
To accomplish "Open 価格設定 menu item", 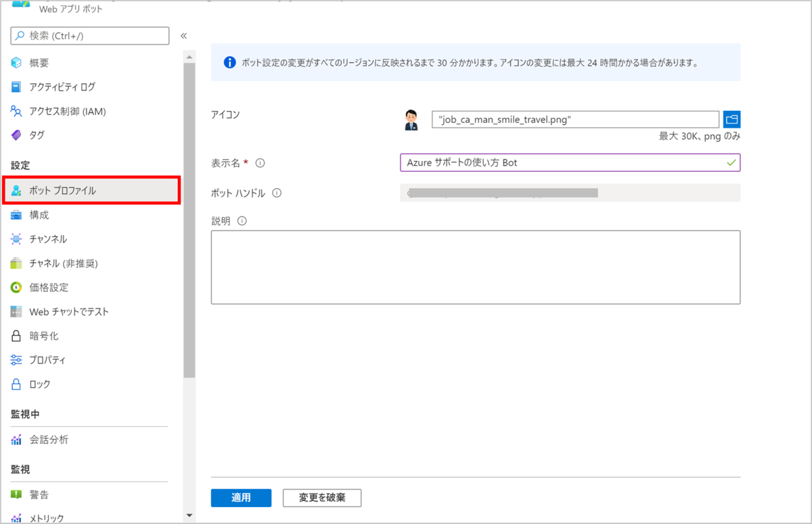I will [49, 287].
